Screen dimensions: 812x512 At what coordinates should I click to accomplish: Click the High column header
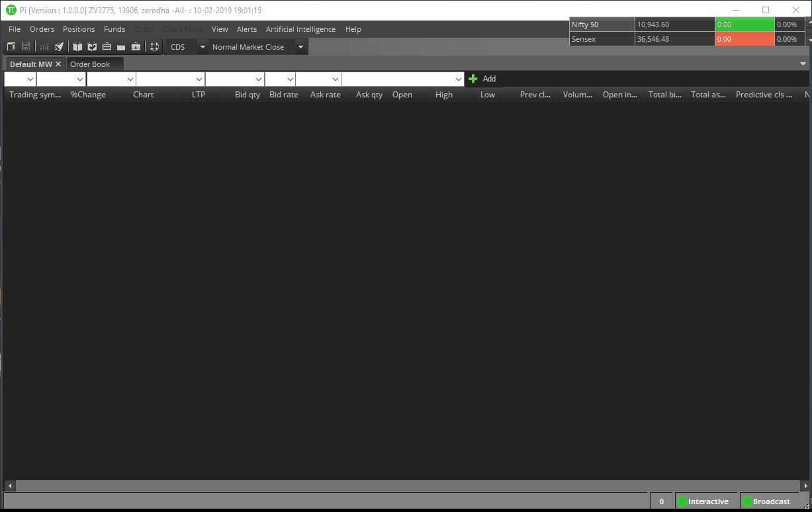coord(444,95)
